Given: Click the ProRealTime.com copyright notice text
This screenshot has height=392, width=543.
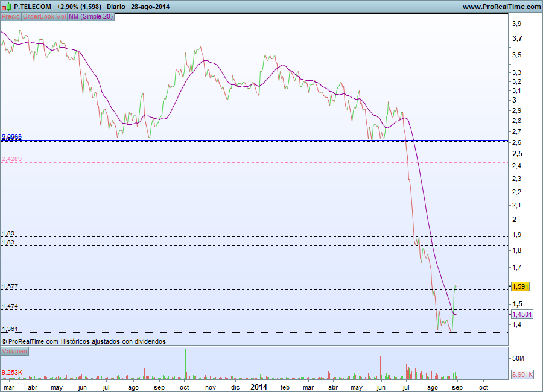Looking at the screenshot, I should click(x=83, y=341).
